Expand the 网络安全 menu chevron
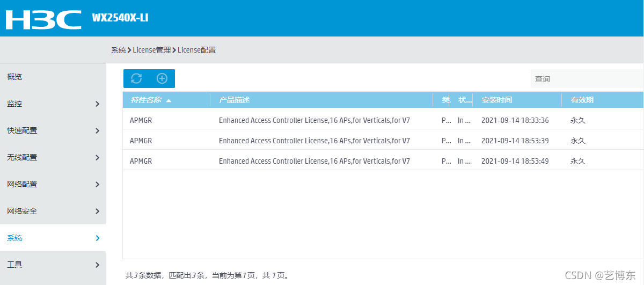Viewport: 644px width, 285px height. pyautogui.click(x=97, y=211)
